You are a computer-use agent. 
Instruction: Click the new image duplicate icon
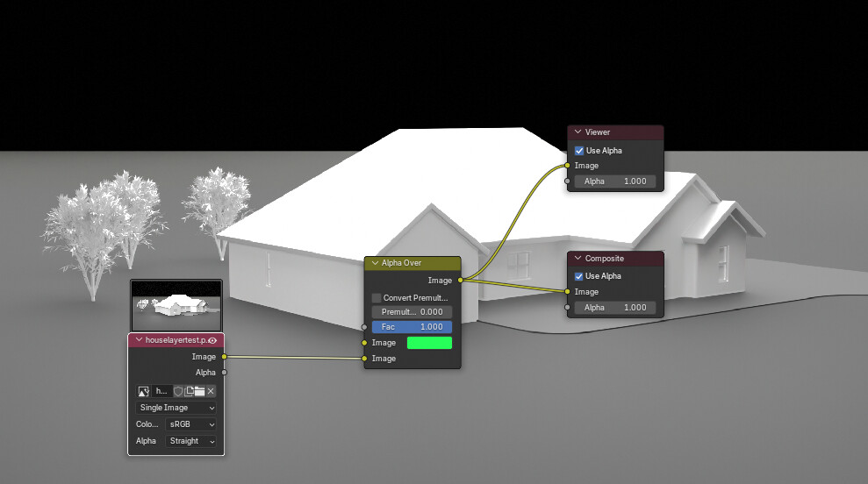pos(189,391)
